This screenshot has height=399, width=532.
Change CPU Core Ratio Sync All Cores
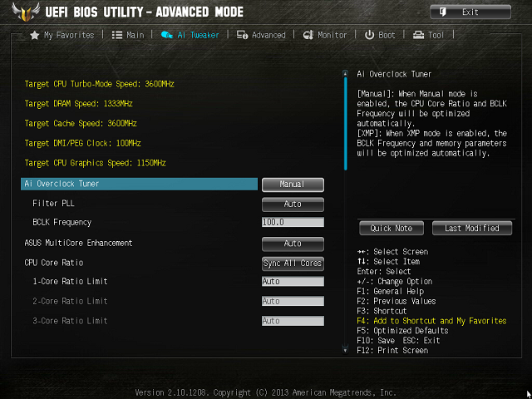tap(293, 264)
